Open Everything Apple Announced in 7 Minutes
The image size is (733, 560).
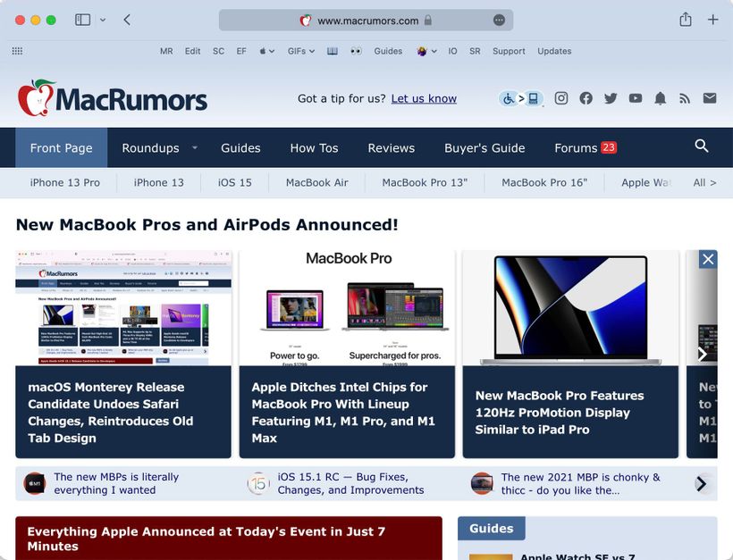click(206, 539)
